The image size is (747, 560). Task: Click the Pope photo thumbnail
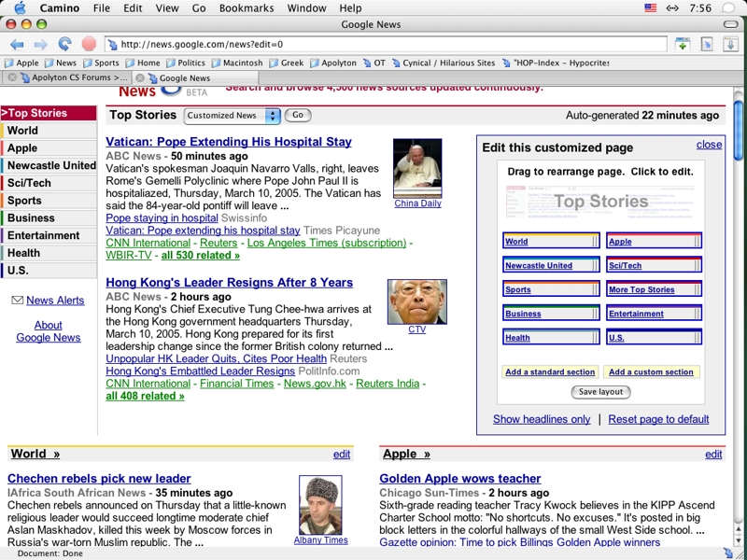(417, 168)
